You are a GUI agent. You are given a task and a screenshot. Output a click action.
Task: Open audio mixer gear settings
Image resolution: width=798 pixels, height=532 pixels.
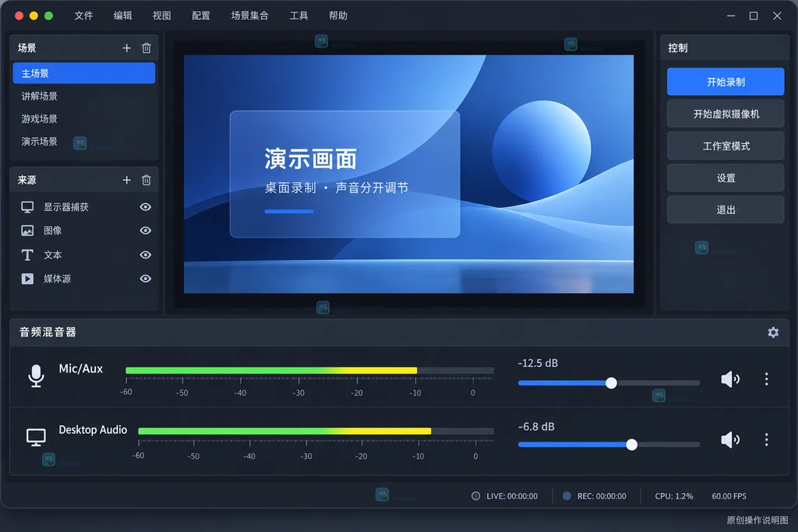(x=773, y=332)
